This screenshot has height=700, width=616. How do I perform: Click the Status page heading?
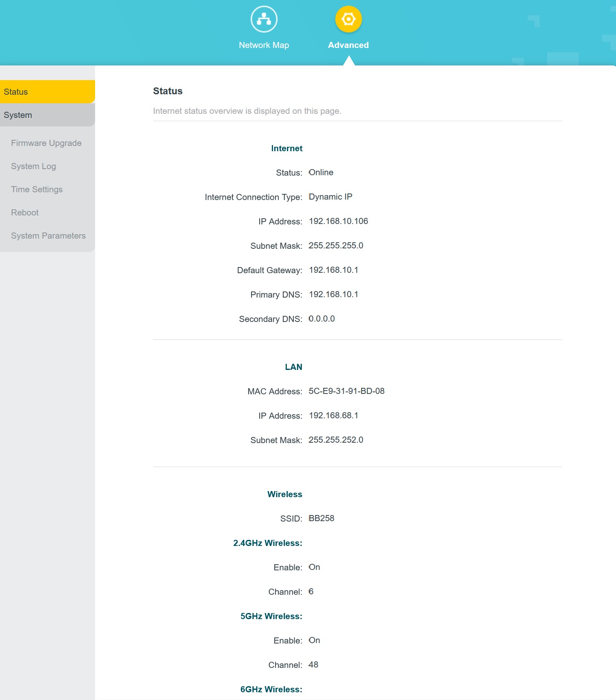168,91
